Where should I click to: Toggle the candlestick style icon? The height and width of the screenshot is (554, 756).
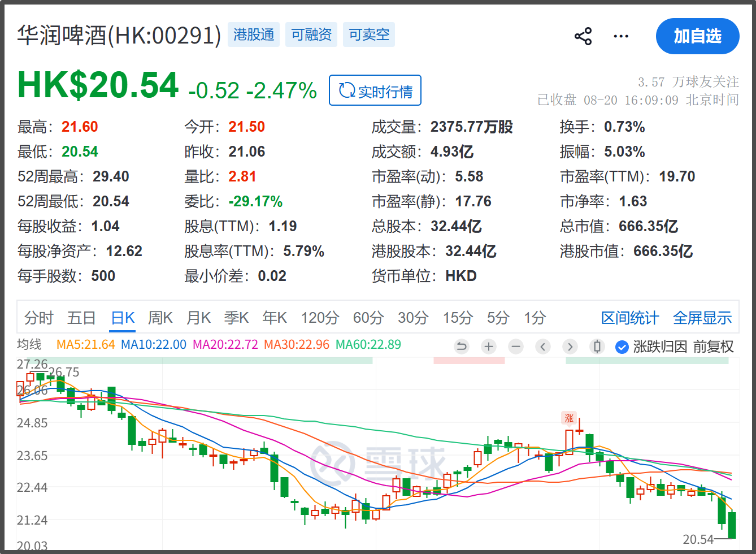[x=597, y=347]
